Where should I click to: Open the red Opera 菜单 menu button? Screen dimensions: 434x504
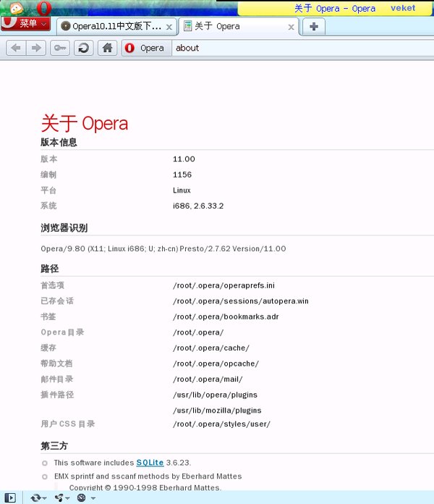(x=25, y=24)
